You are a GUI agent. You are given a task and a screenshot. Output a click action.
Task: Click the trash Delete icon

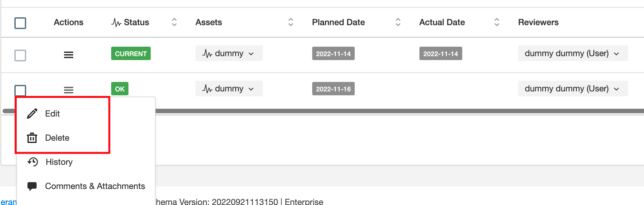[31, 138]
